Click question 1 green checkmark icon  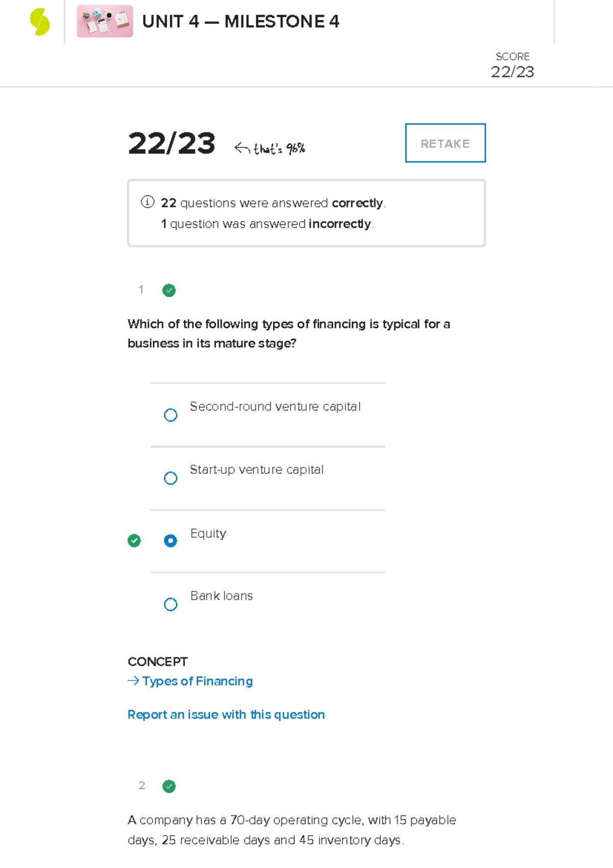(169, 290)
